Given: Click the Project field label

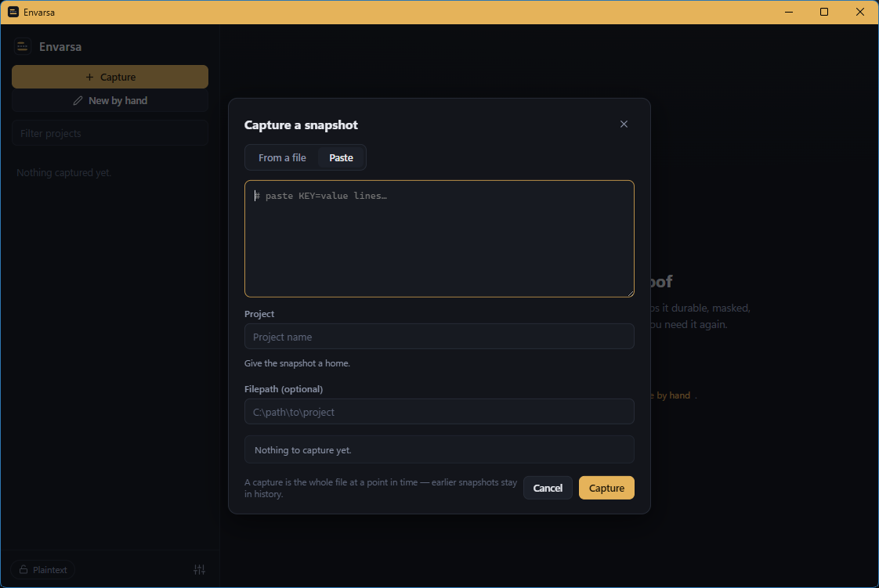Looking at the screenshot, I should click(x=259, y=314).
